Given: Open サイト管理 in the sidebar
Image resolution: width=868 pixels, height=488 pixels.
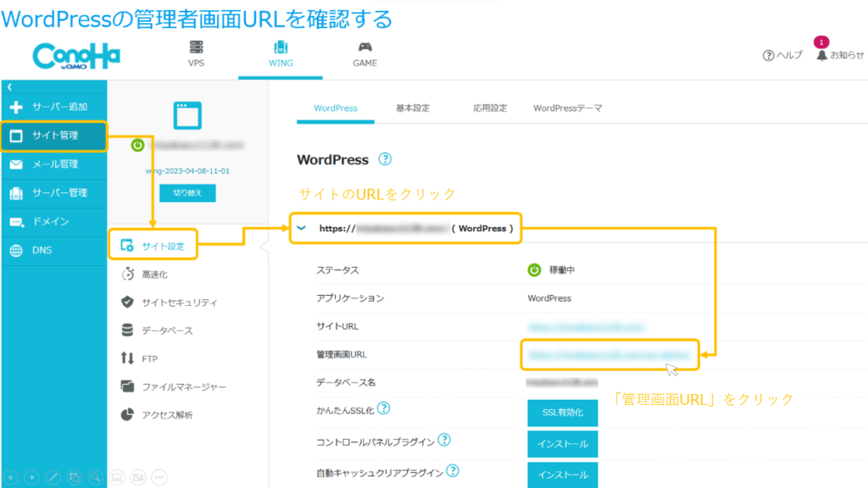Looking at the screenshot, I should (53, 136).
